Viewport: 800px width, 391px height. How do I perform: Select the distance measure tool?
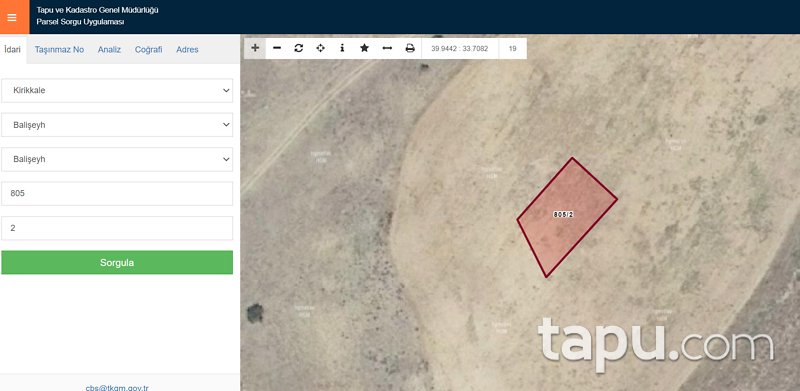(x=387, y=48)
